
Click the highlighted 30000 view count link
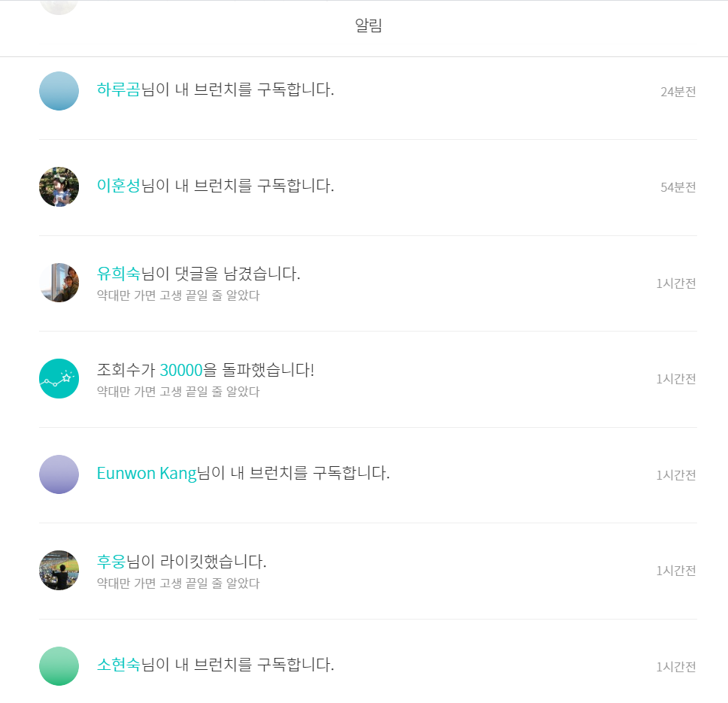[180, 370]
